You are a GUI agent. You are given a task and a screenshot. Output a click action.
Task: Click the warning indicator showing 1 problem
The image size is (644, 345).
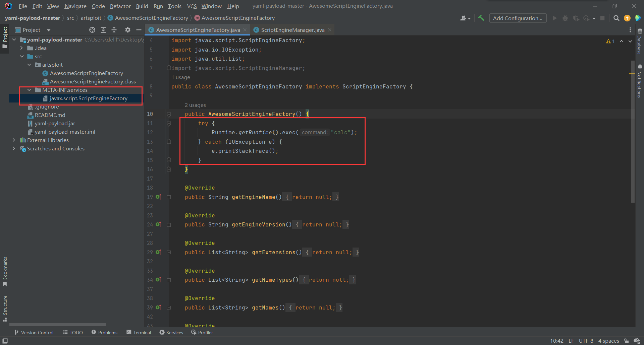tap(610, 41)
